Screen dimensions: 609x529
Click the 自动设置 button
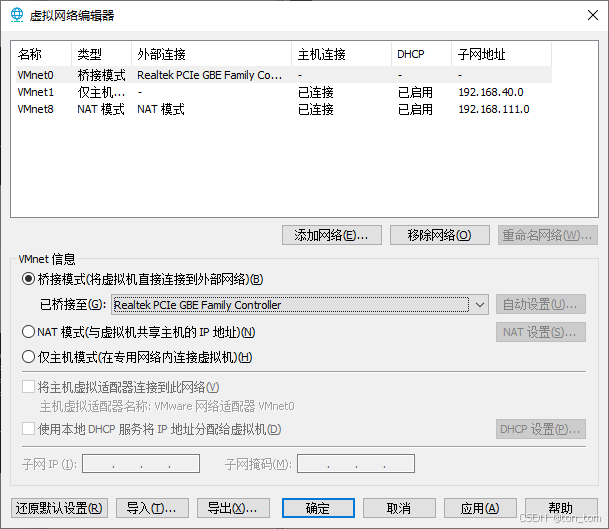click(x=541, y=304)
